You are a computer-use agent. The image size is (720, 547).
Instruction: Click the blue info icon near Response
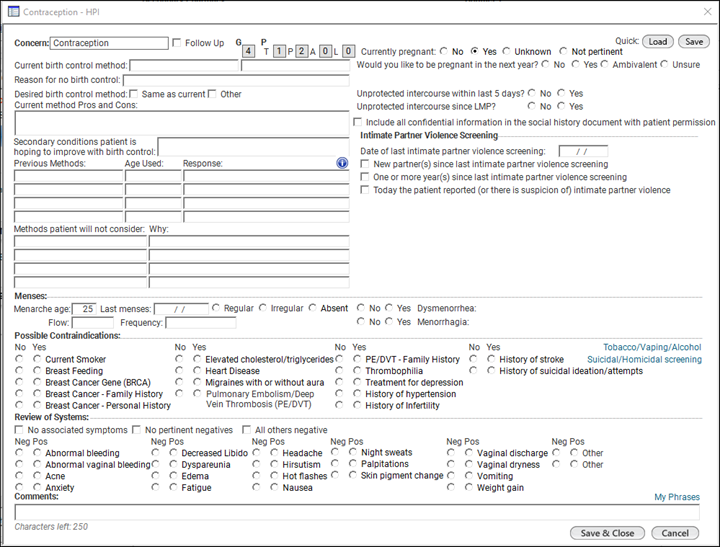(x=342, y=163)
